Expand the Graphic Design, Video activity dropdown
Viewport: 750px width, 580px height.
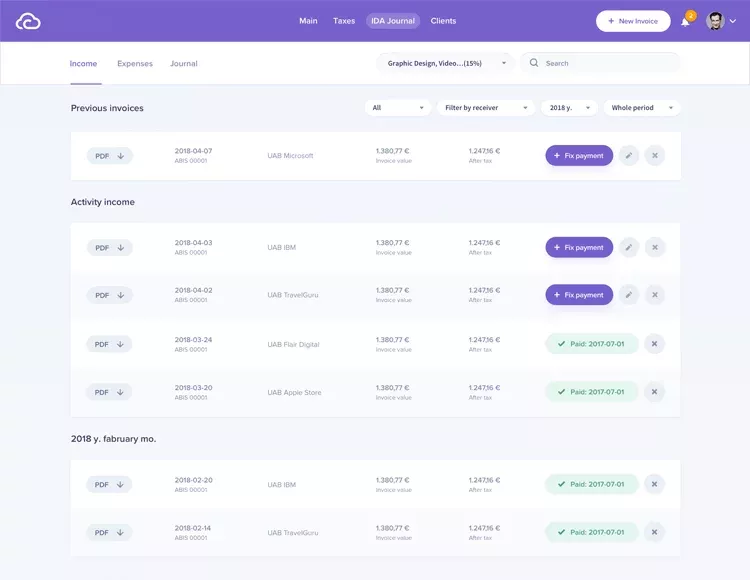point(445,63)
